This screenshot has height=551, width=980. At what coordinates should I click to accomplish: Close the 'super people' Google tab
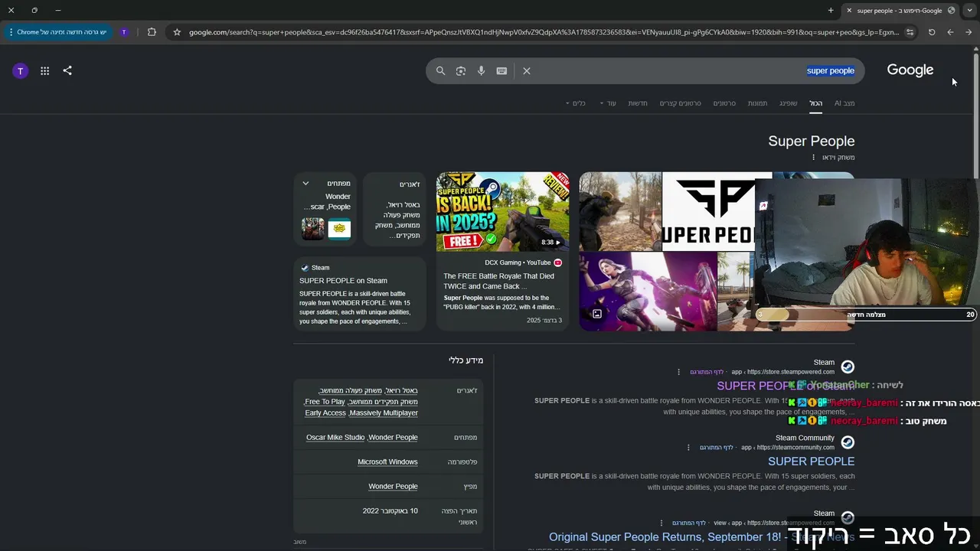tap(849, 11)
